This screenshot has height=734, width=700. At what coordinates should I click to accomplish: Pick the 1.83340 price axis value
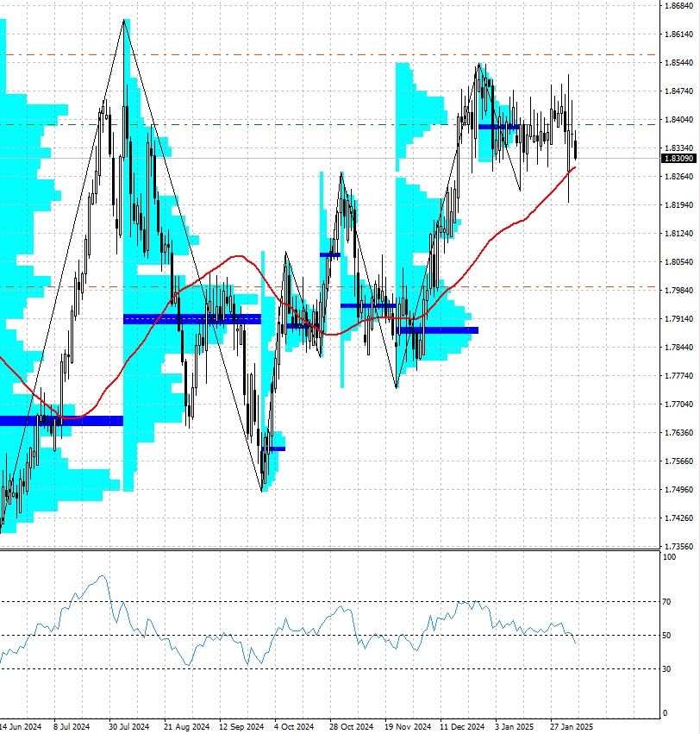tap(678, 148)
